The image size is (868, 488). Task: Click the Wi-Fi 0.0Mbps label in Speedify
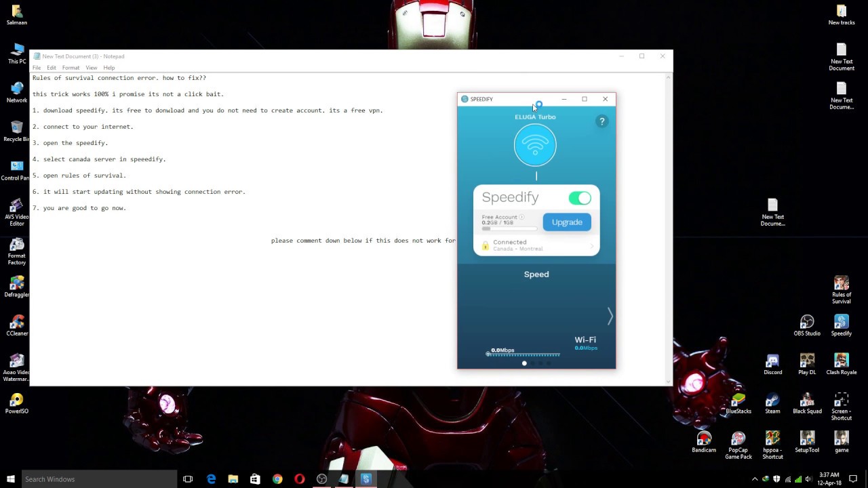(x=585, y=343)
